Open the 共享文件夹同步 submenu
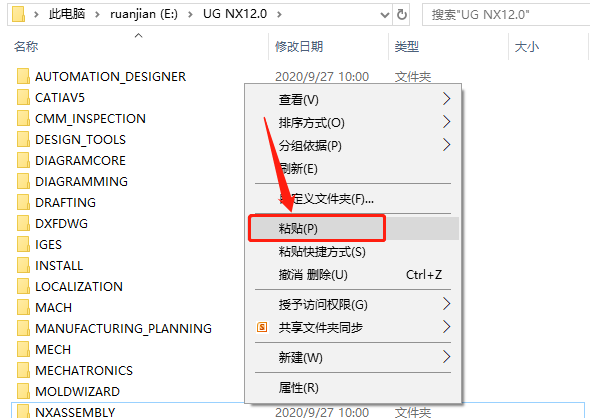The height and width of the screenshot is (418, 590). point(353,327)
